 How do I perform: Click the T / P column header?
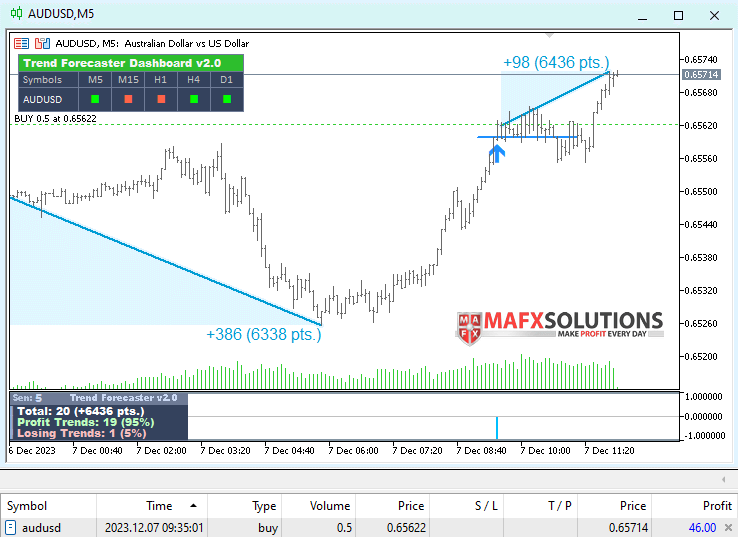pyautogui.click(x=540, y=506)
